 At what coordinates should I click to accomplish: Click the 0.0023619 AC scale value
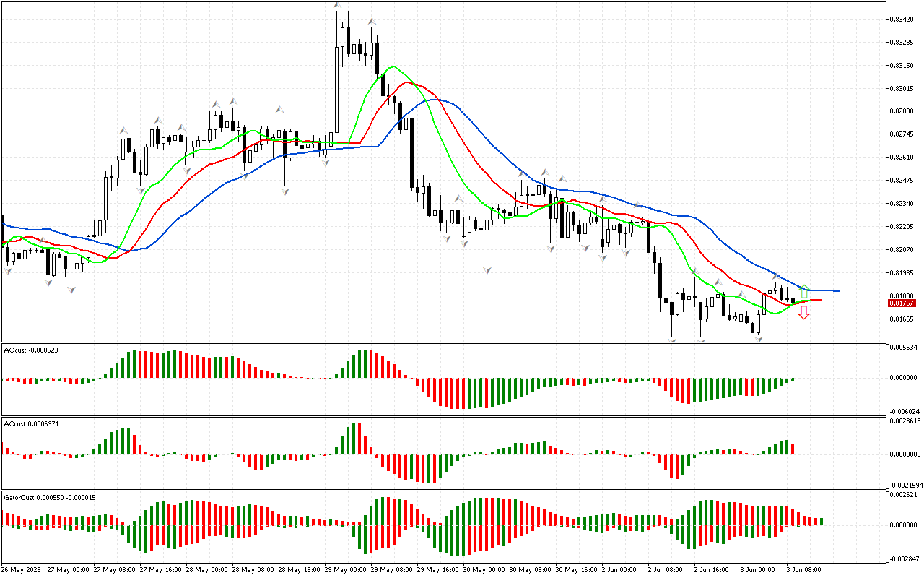pyautogui.click(x=905, y=421)
